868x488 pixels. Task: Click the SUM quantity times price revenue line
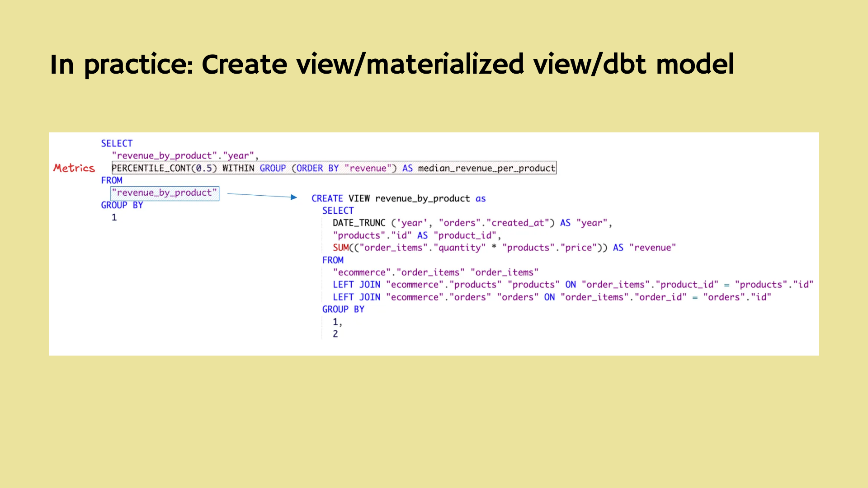[504, 248]
